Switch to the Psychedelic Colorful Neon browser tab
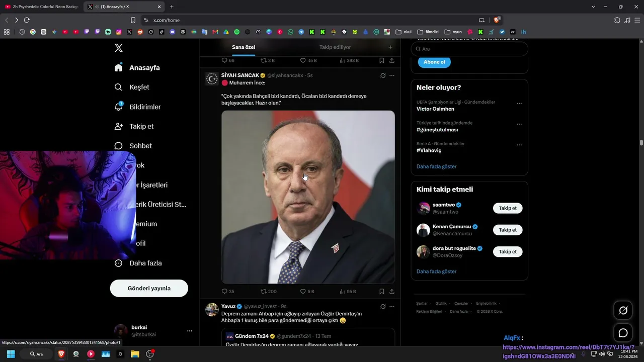 pyautogui.click(x=41, y=7)
